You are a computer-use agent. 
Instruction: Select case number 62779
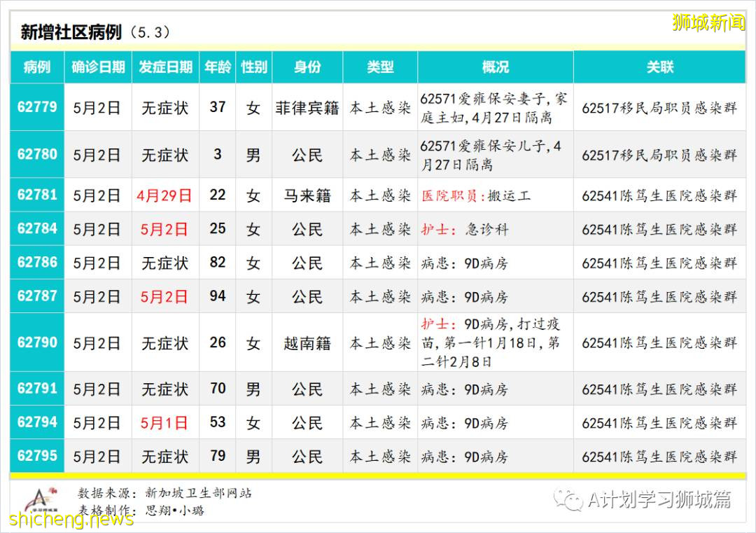pos(36,108)
